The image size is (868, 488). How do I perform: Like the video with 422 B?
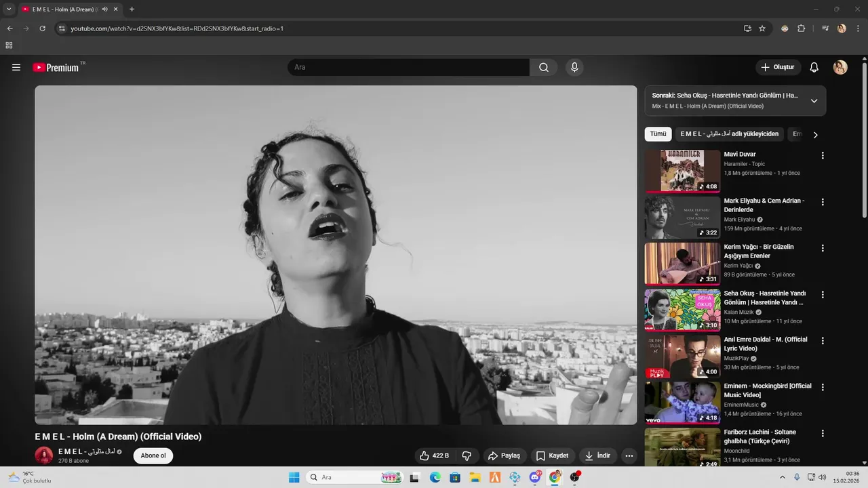[434, 456]
